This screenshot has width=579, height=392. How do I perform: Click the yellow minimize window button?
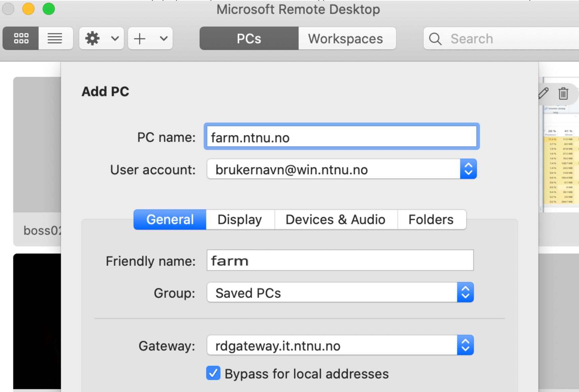pyautogui.click(x=28, y=9)
